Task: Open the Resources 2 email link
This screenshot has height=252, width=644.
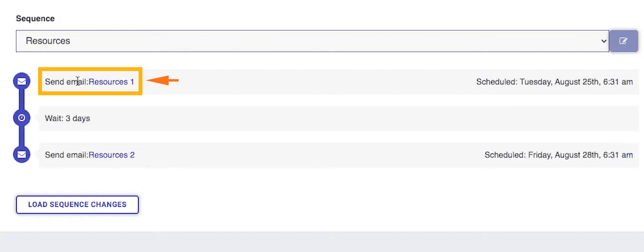Action: coord(112,155)
